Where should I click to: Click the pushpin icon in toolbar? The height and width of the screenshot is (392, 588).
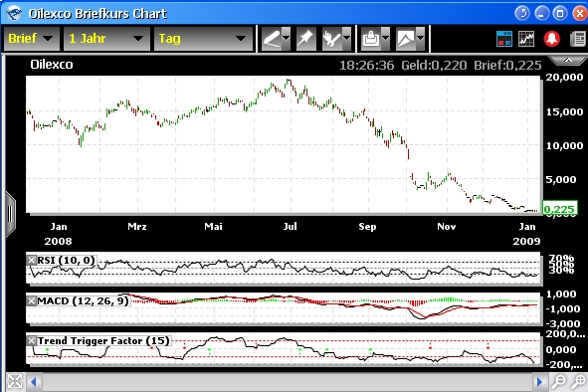click(305, 39)
